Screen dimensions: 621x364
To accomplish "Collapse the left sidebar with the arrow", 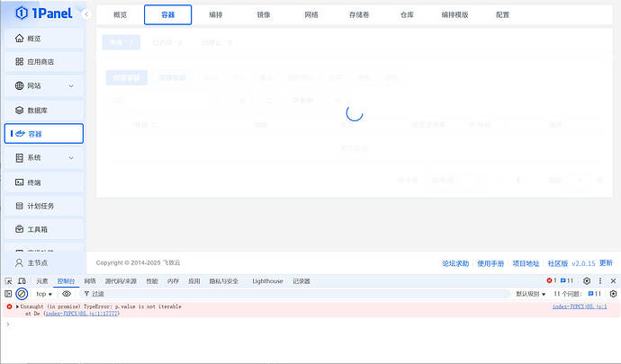I will [x=85, y=15].
